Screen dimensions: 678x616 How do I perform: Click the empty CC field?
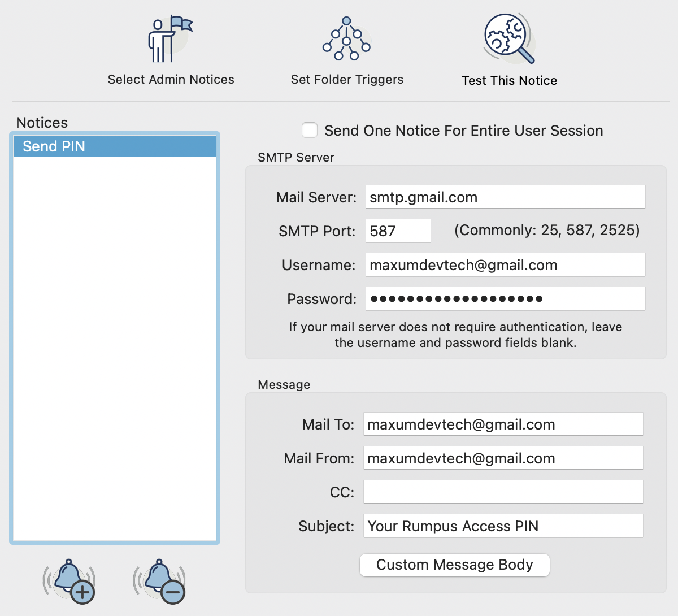coord(503,492)
